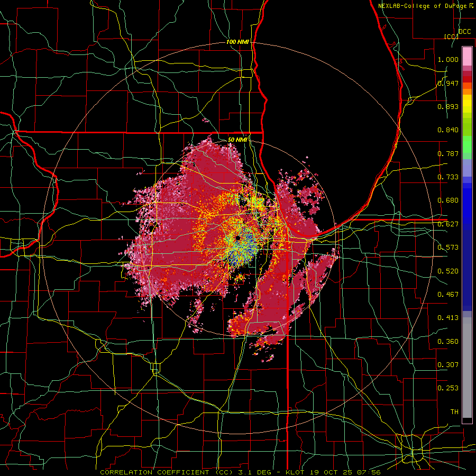This screenshot has width=476, height=476.
Task: Click the 0.893 scale value
Action: click(x=448, y=106)
